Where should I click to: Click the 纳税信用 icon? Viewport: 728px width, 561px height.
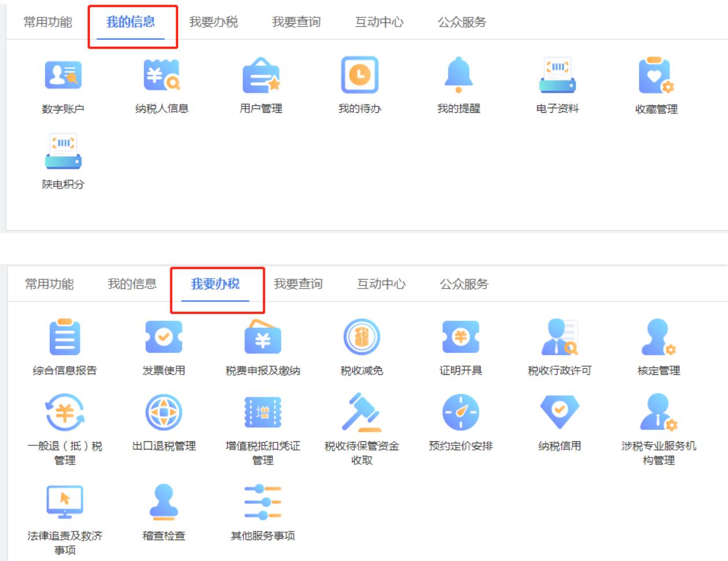559,412
